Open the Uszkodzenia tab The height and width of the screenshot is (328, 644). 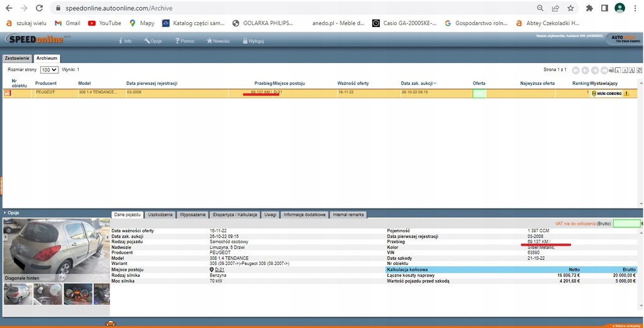point(160,215)
